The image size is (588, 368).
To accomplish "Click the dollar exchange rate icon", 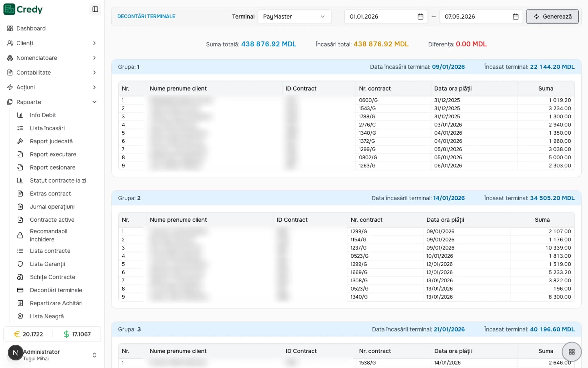I will [66, 334].
